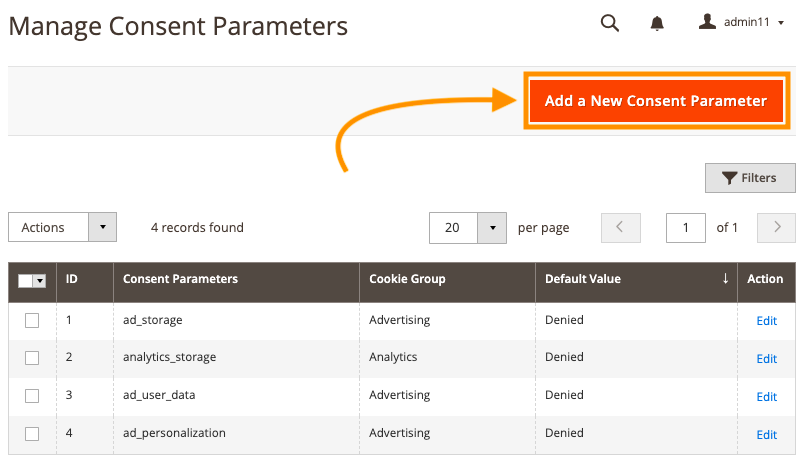Image resolution: width=805 pixels, height=468 pixels.
Task: Select the analytics_storage row checkbox
Action: (x=32, y=358)
